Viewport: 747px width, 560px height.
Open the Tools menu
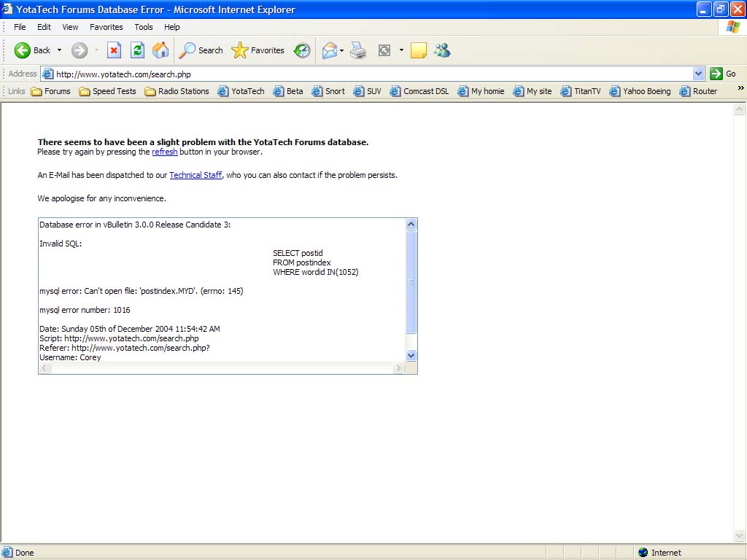[x=144, y=27]
